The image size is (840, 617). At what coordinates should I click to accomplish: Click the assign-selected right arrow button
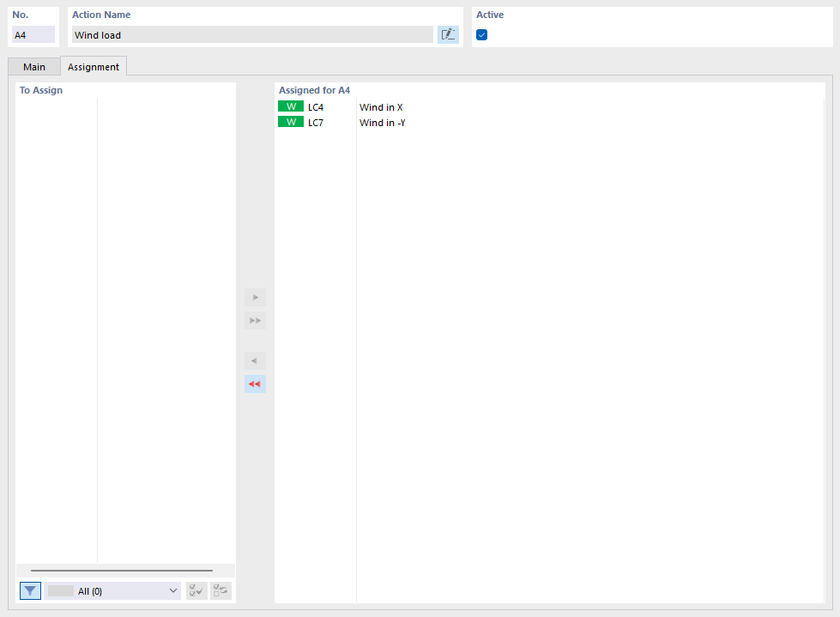(254, 297)
